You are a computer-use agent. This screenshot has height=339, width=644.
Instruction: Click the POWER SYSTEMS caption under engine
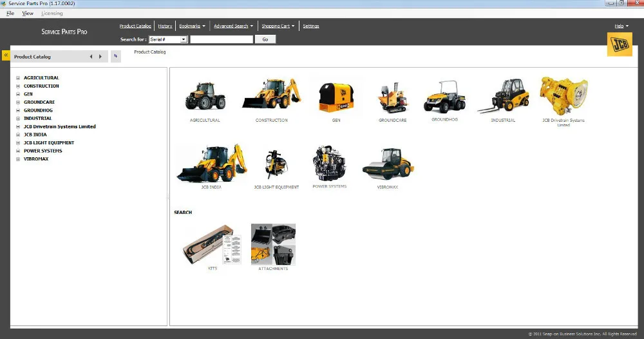pyautogui.click(x=329, y=186)
